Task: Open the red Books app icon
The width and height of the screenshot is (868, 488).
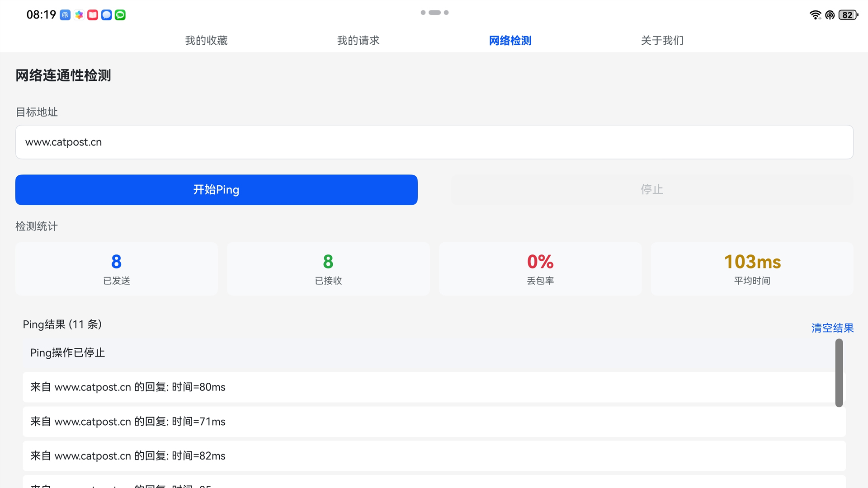Action: click(92, 14)
